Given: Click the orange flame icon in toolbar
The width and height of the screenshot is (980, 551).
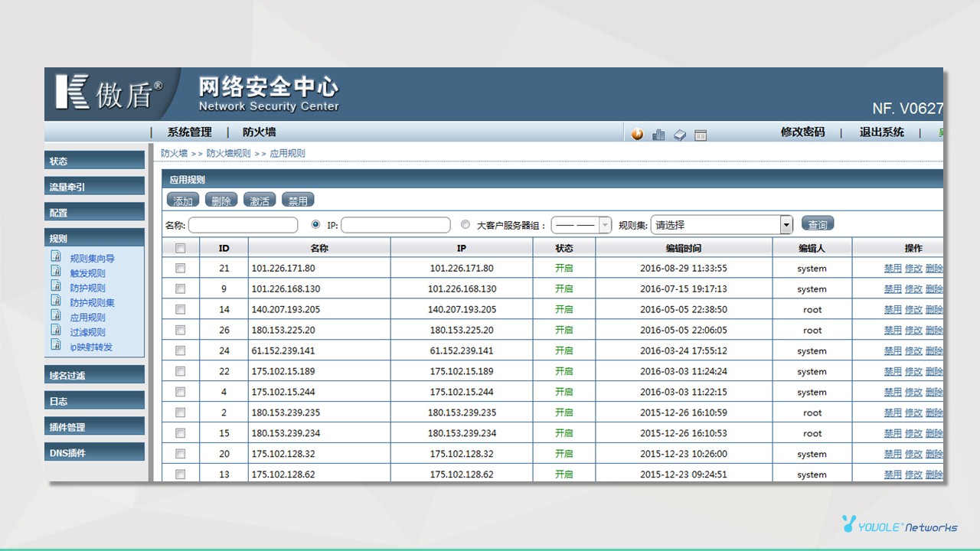Looking at the screenshot, I should pyautogui.click(x=637, y=135).
